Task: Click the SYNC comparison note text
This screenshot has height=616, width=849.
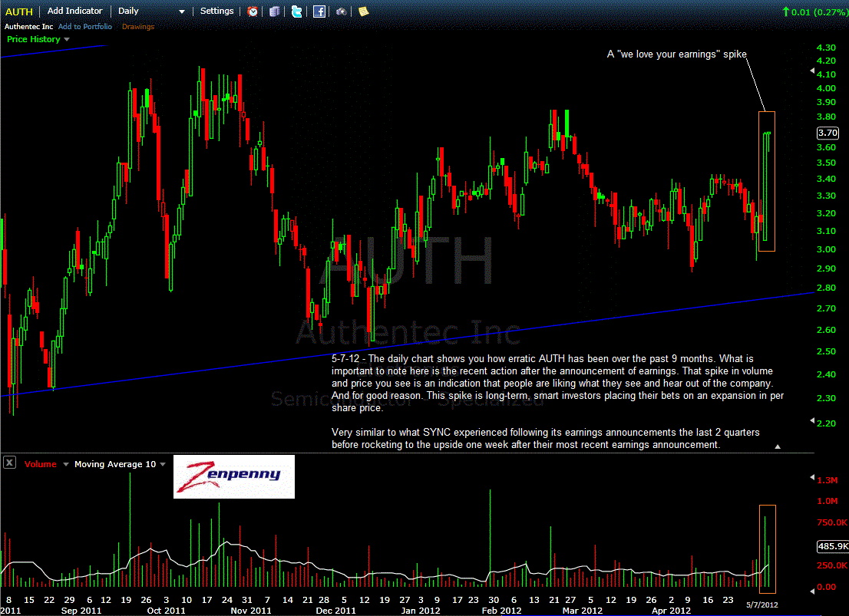Action: [x=545, y=439]
